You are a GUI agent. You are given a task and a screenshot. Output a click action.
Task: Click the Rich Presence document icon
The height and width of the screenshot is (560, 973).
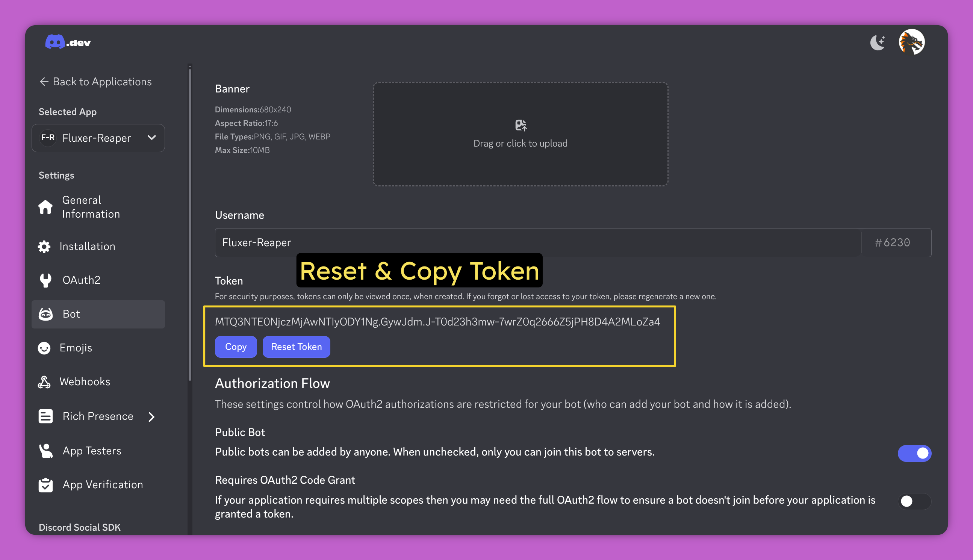(45, 416)
